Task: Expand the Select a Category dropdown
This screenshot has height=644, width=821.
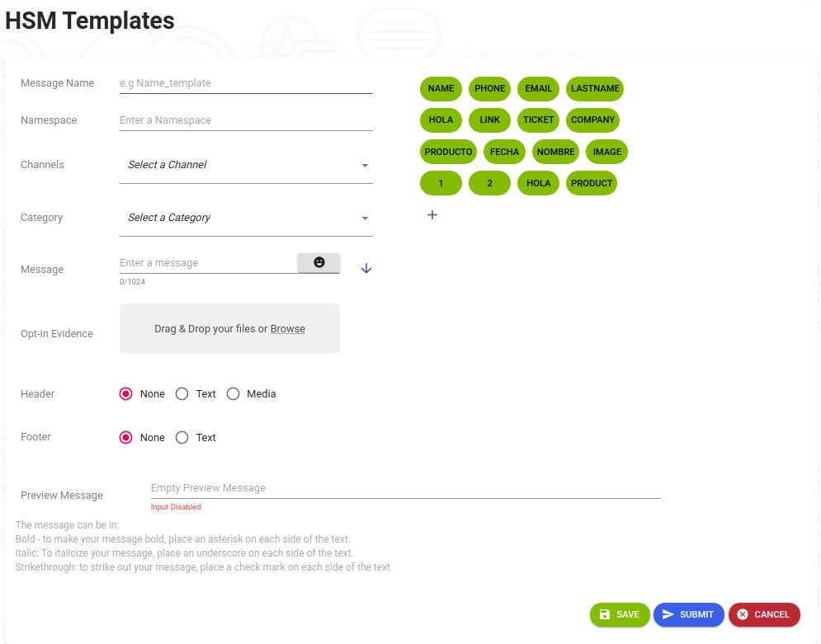Action: (246, 218)
